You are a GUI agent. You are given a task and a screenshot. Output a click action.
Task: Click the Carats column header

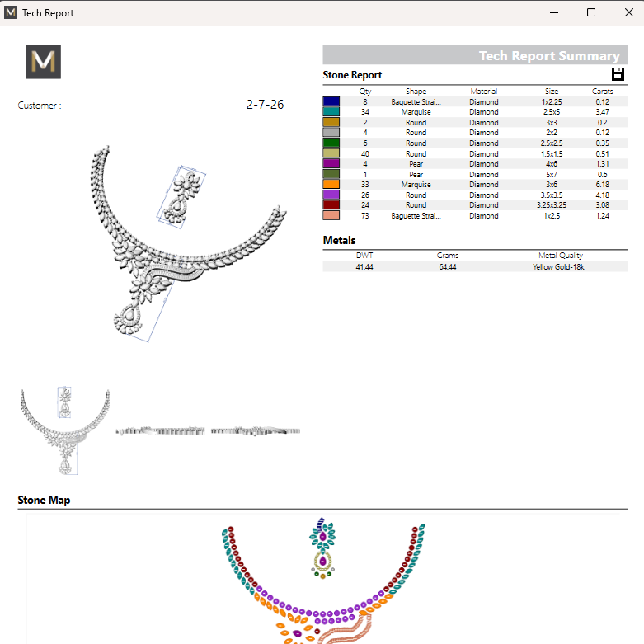tap(603, 92)
